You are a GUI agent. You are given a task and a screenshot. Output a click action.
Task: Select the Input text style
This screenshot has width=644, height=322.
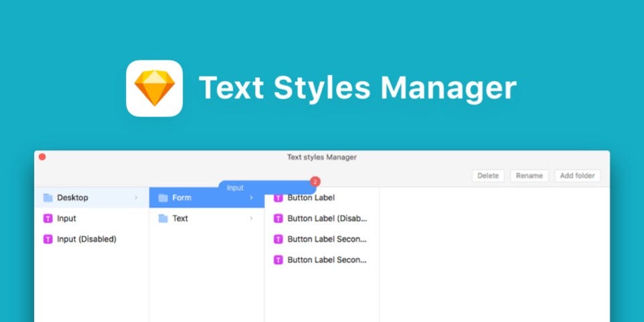[92, 219]
